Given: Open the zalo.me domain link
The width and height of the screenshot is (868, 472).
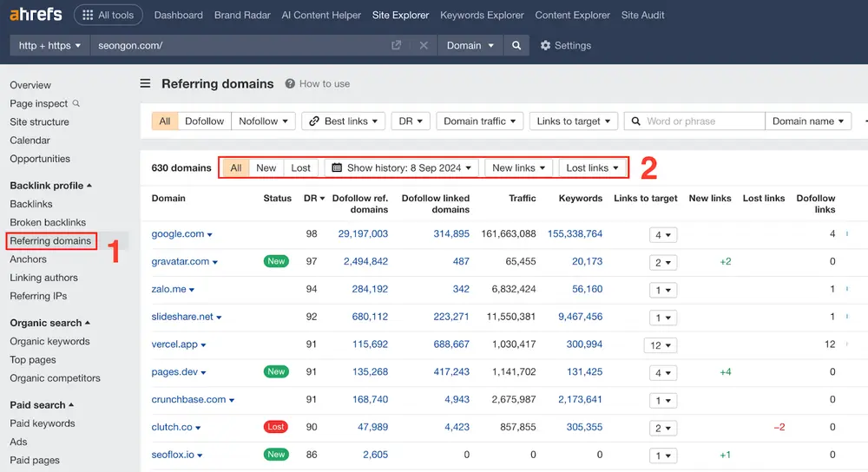Looking at the screenshot, I should (x=169, y=289).
